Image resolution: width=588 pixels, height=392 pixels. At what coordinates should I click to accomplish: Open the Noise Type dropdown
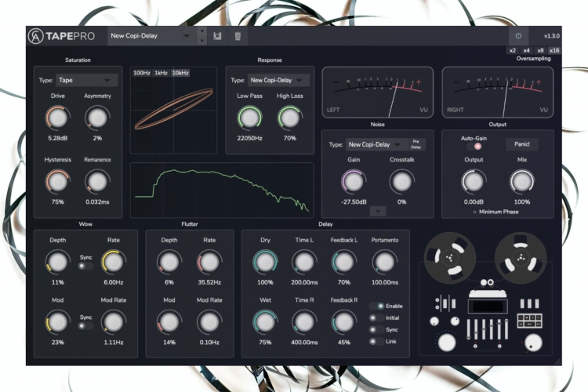[376, 144]
